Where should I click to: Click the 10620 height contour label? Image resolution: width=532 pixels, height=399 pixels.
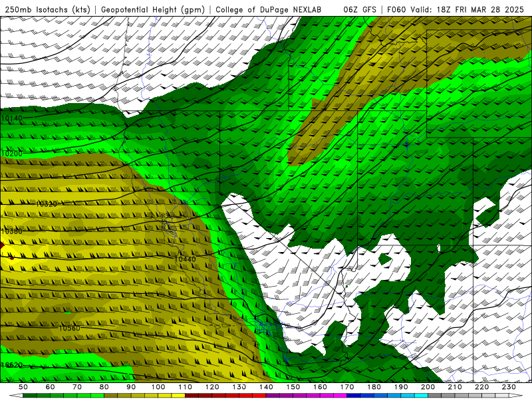click(x=12, y=365)
